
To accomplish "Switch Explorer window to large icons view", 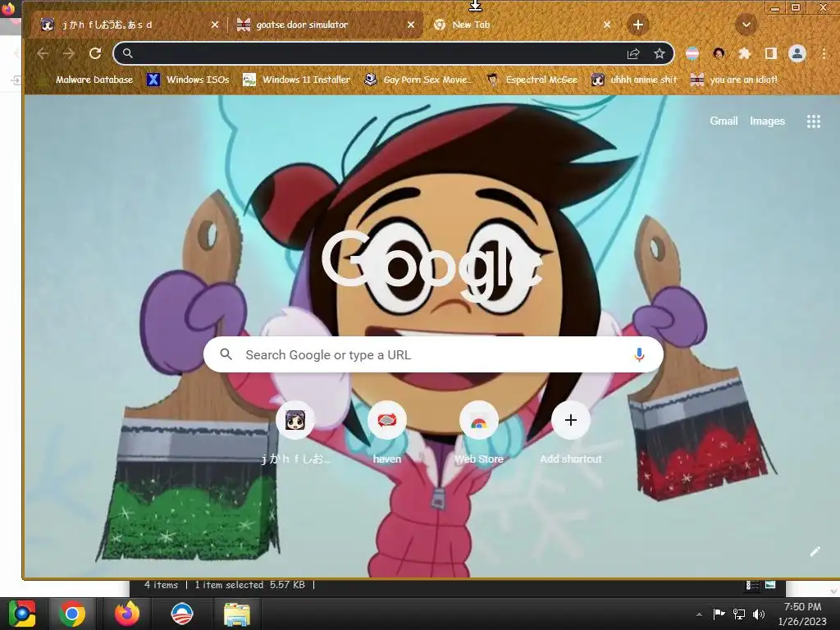I will pos(770,585).
